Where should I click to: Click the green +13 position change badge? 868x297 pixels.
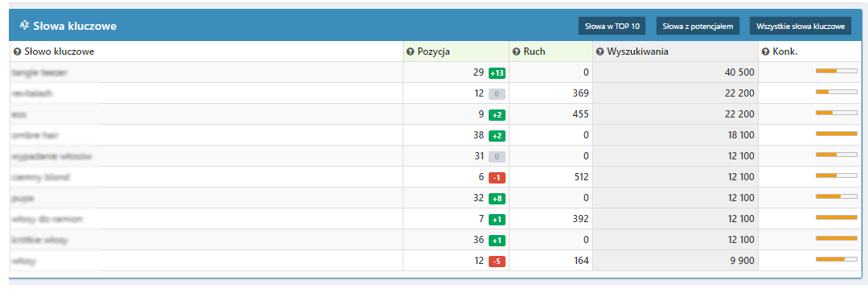tap(497, 72)
